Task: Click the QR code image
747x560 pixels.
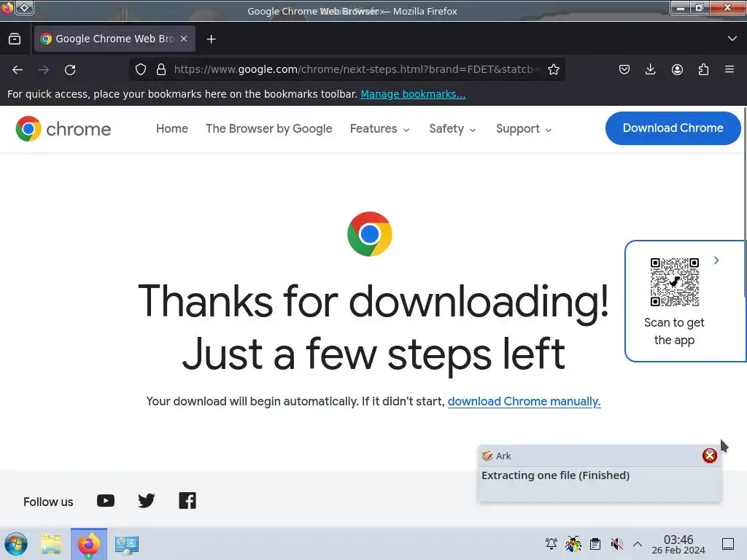Action: 674,282
